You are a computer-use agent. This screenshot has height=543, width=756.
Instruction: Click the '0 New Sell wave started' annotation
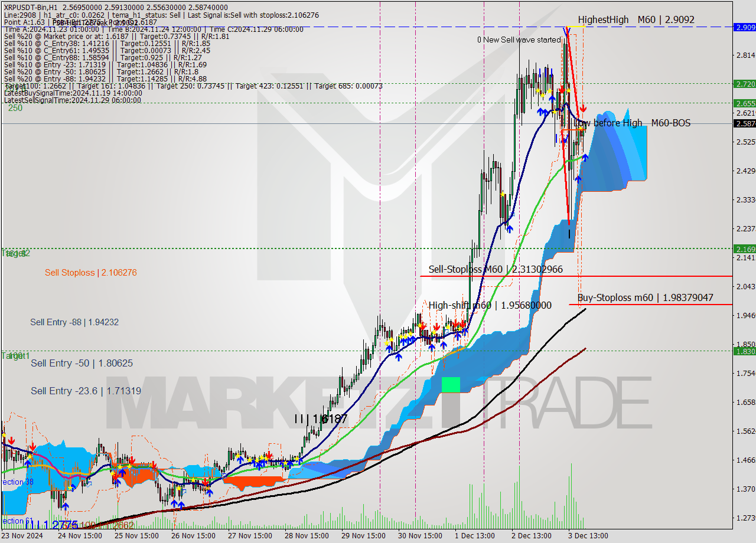pos(520,40)
